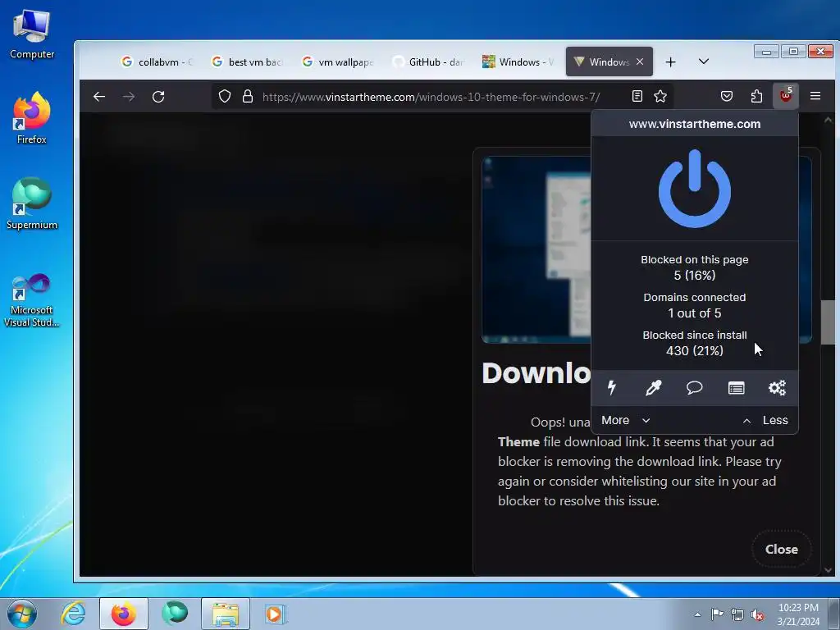Click 'Blocked on this page' statistic
Viewport: 840px width, 630px height.
pos(694,267)
